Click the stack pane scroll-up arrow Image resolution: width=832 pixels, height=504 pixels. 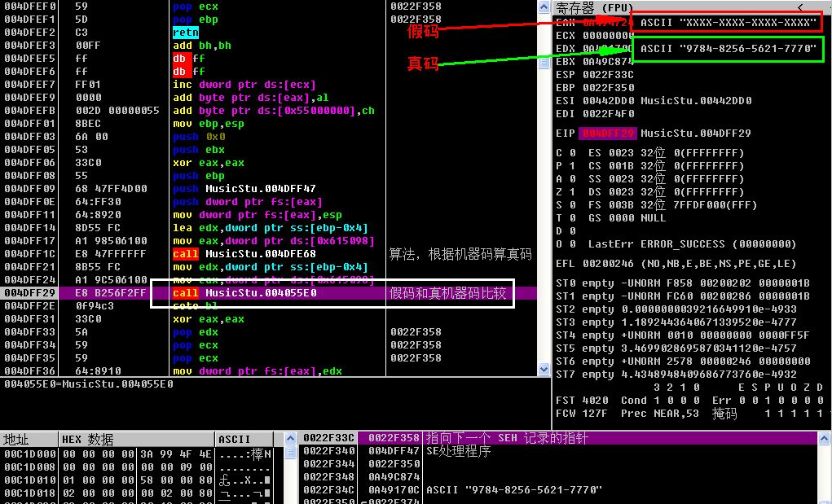pyautogui.click(x=824, y=439)
